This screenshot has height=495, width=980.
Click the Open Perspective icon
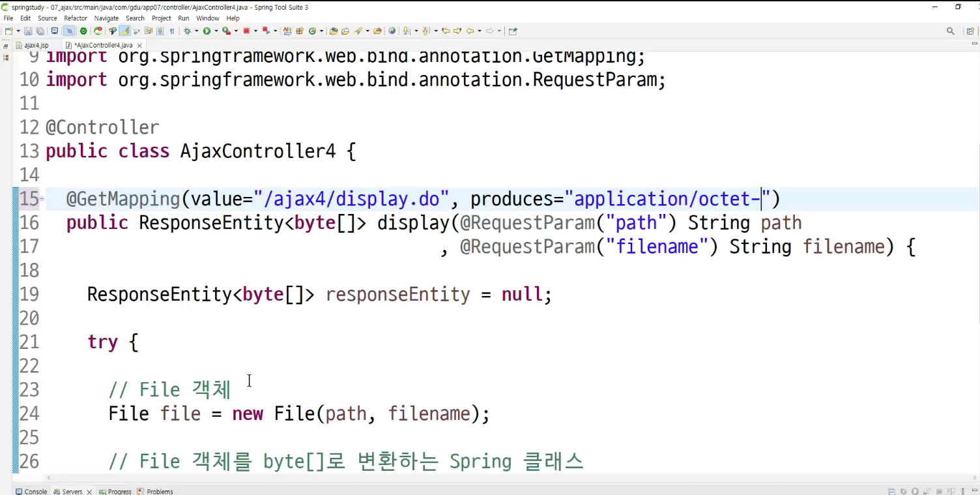pyautogui.click(x=970, y=31)
